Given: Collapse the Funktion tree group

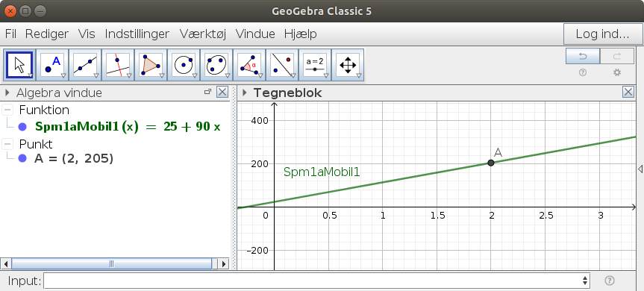Looking at the screenshot, I should (x=7, y=110).
